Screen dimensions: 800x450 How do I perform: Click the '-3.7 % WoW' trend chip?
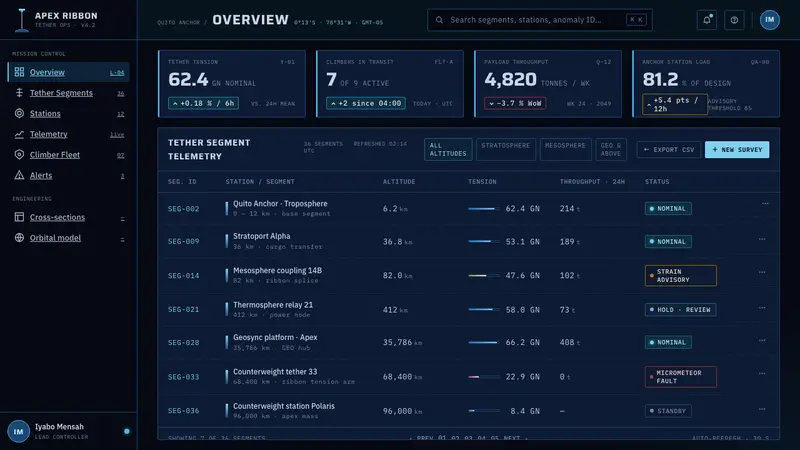(515, 103)
